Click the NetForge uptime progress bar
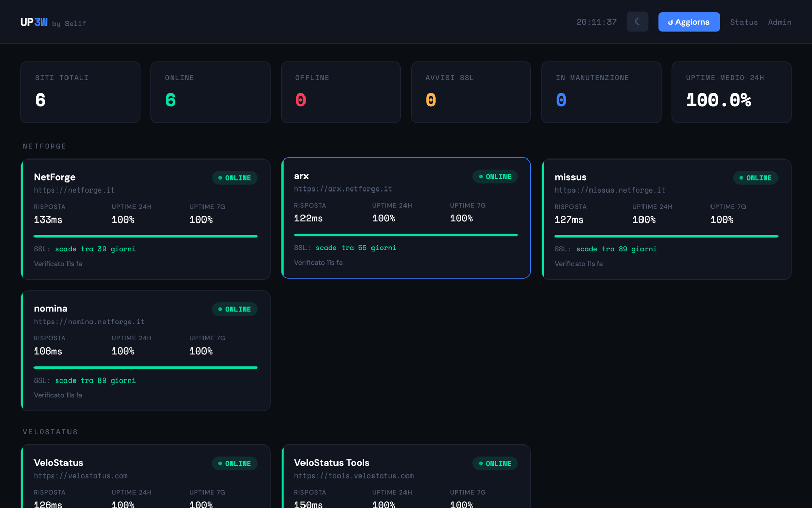Viewport: 812px width, 508px height. coord(146,236)
